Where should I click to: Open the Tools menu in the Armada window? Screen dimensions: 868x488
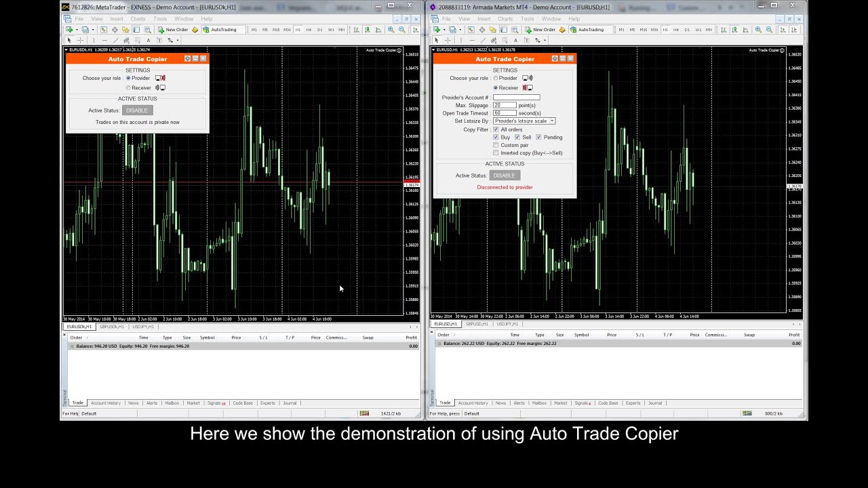[x=528, y=19]
